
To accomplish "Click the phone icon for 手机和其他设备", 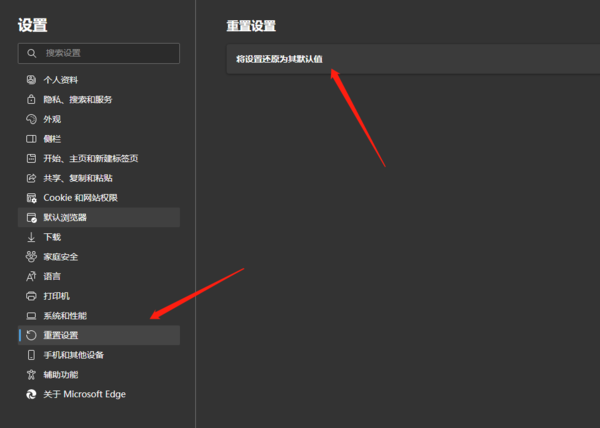I will [31, 355].
